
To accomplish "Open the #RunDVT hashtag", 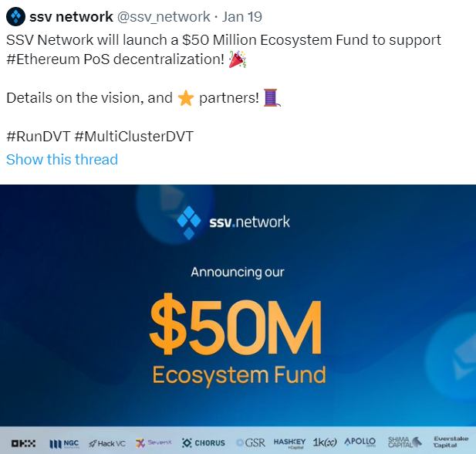I will [39, 137].
